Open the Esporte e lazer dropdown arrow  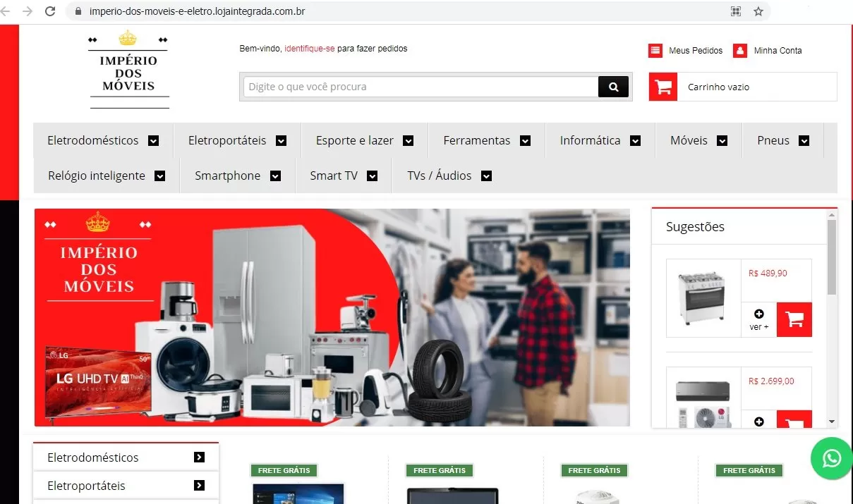click(409, 141)
